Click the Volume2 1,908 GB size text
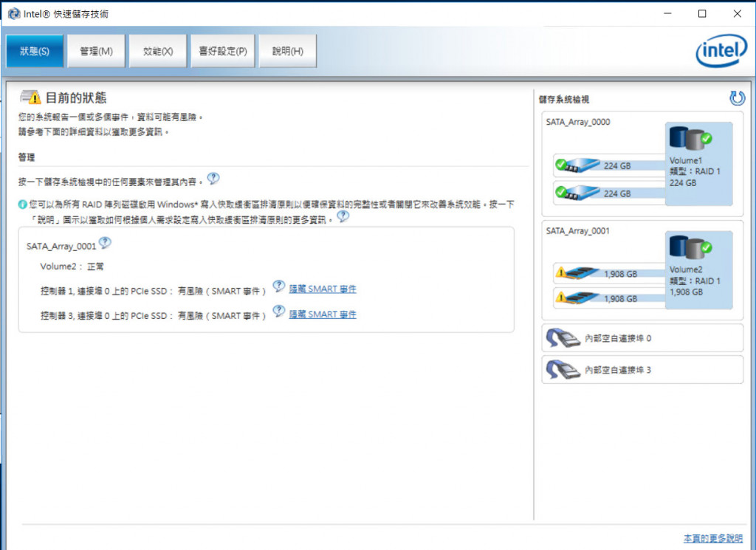 point(686,292)
